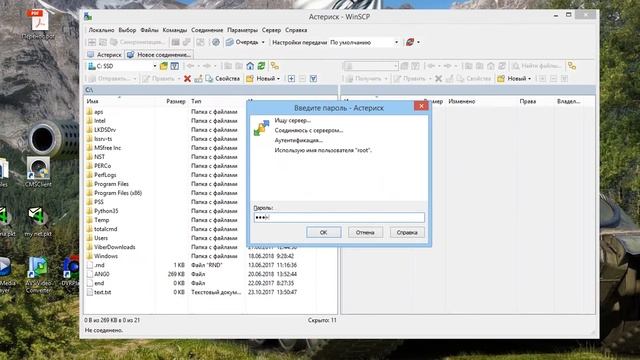Image resolution: width=640 pixels, height=360 pixels.
Task: Sort local files by Размер column
Action: (x=176, y=101)
